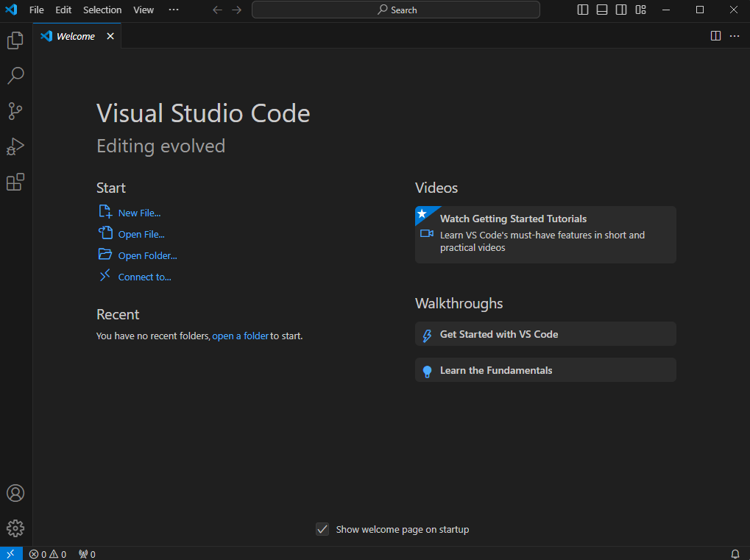This screenshot has width=750, height=560.
Task: Click the 'open a folder' link
Action: tap(240, 336)
